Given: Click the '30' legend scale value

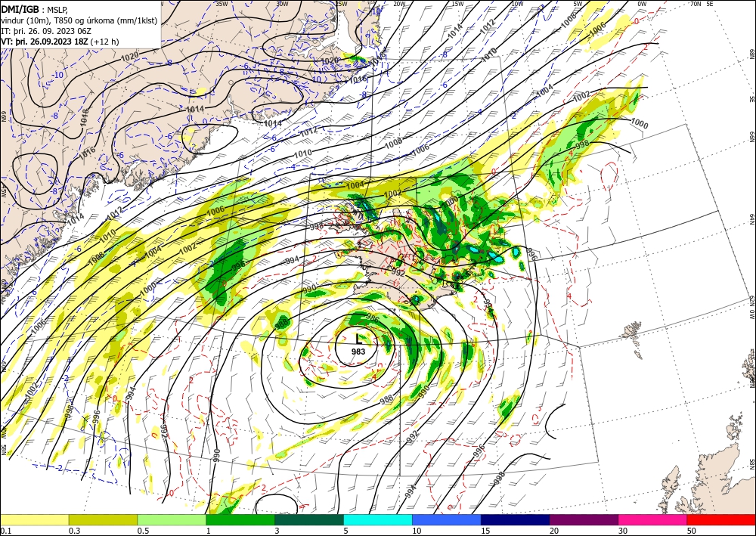Looking at the screenshot, I should (623, 531).
